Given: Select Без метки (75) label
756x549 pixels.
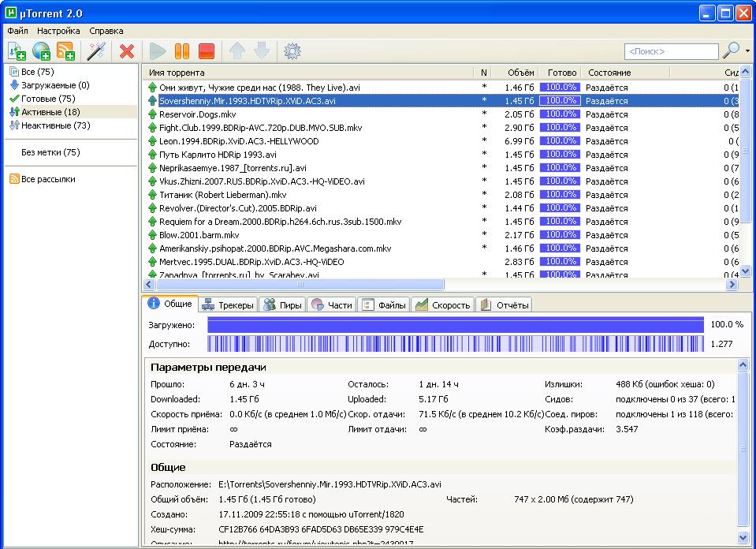Looking at the screenshot, I should coord(50,152).
